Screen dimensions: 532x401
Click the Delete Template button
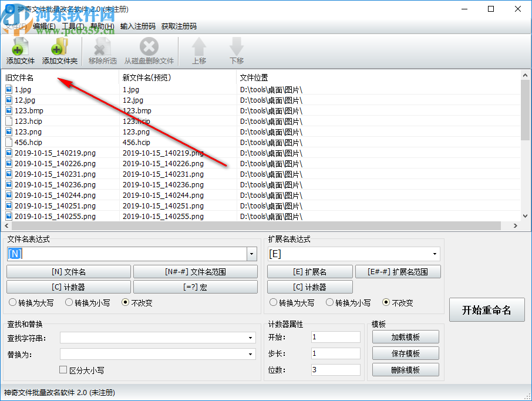[405, 369]
